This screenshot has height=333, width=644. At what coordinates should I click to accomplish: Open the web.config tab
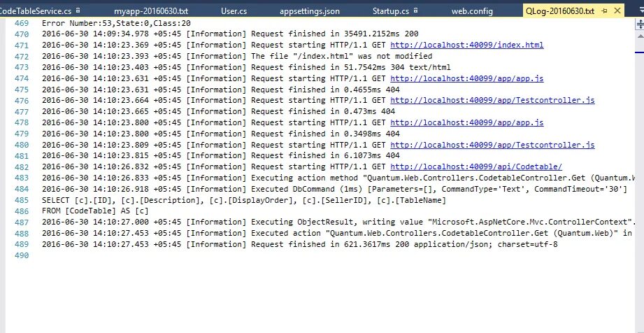point(472,11)
